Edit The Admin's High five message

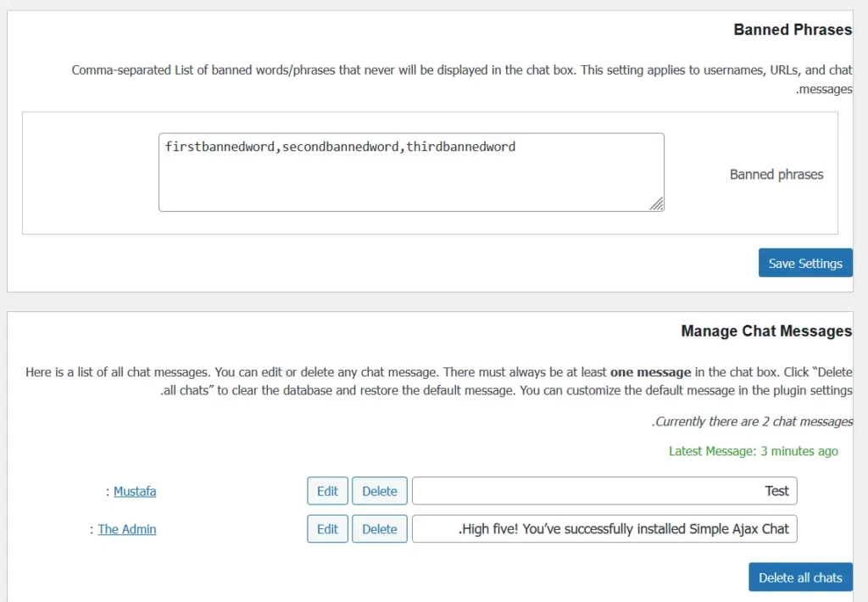(327, 529)
